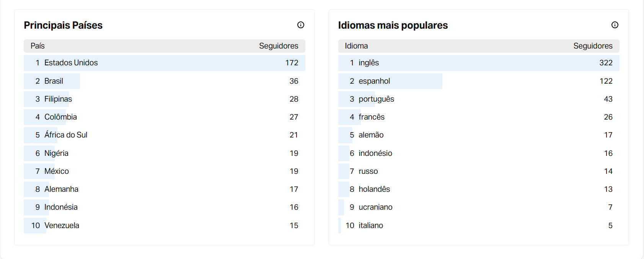Click the País column header
Screen dimensions: 644x259
coord(37,46)
